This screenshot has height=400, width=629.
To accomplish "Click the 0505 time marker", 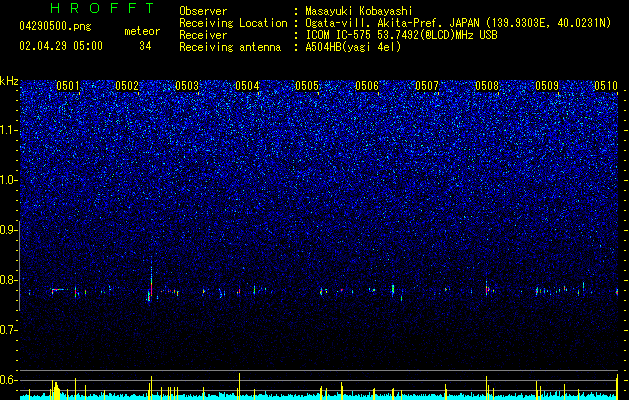I will [x=307, y=86].
